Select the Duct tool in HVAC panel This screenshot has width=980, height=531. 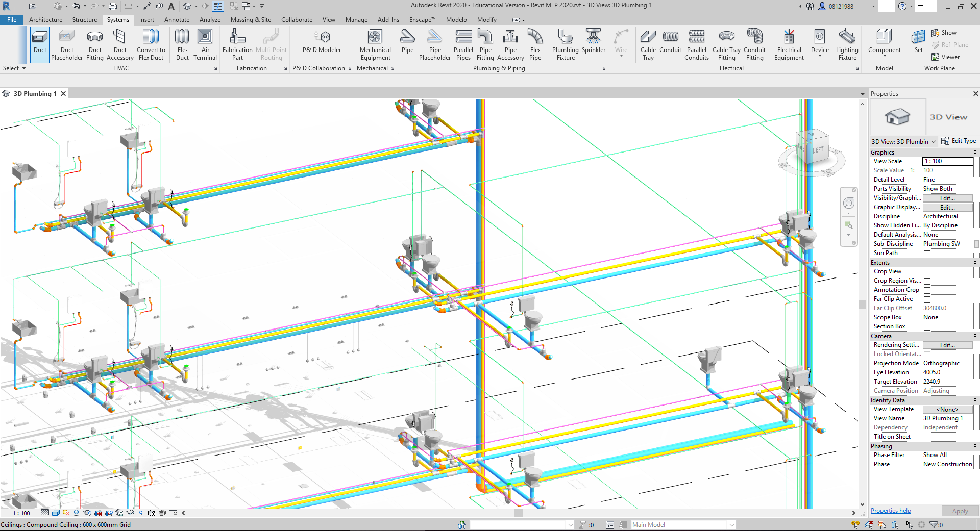point(40,44)
